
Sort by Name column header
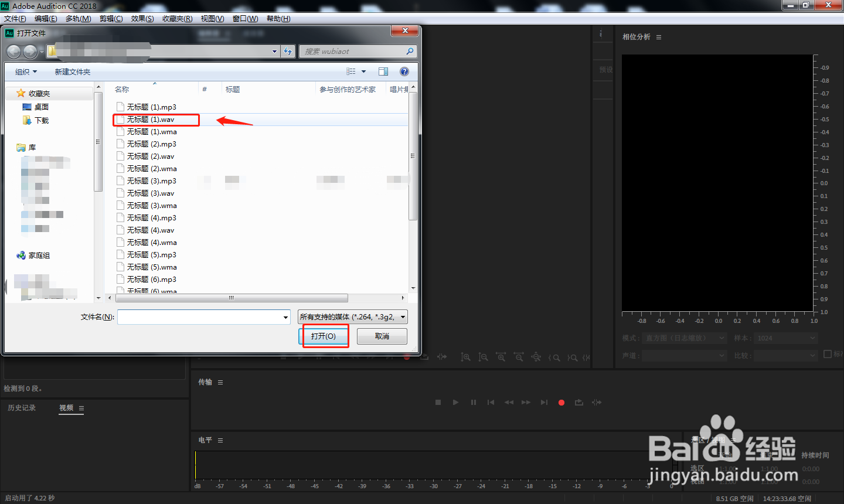coord(122,90)
